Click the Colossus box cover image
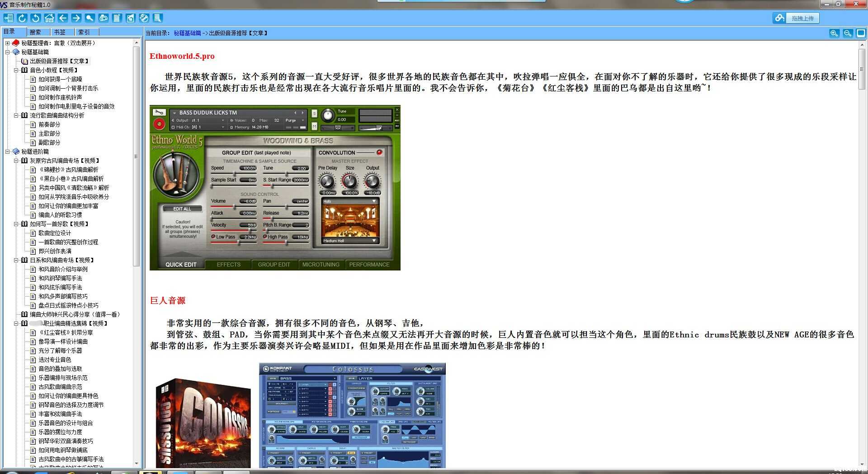The width and height of the screenshot is (868, 474). tap(203, 423)
